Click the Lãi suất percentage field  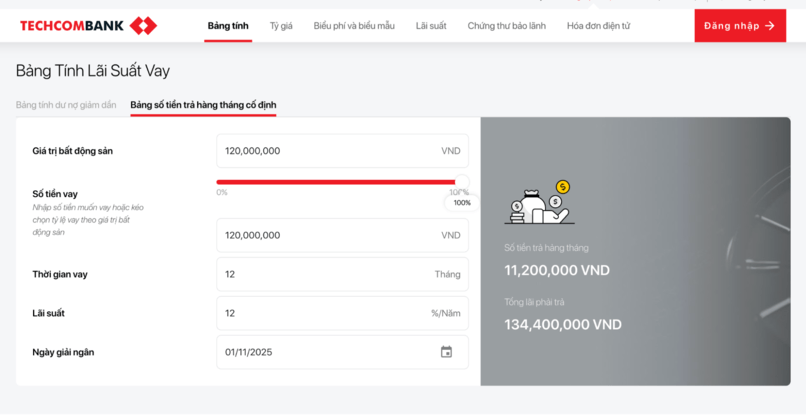342,313
